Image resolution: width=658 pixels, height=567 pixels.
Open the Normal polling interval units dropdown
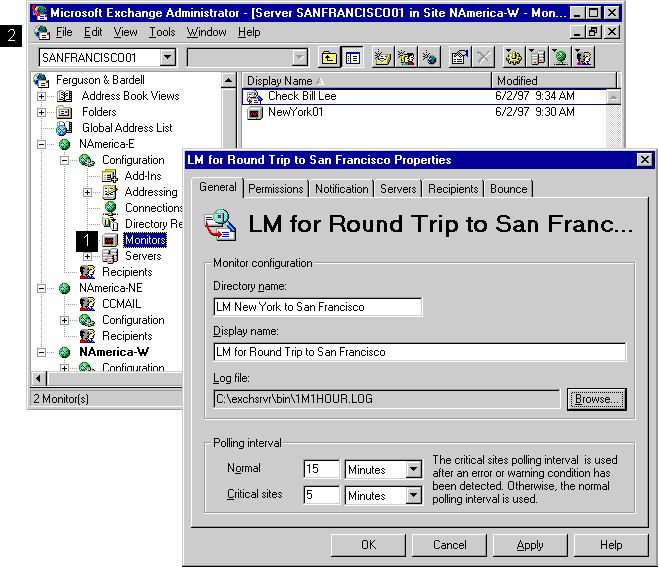[x=413, y=469]
